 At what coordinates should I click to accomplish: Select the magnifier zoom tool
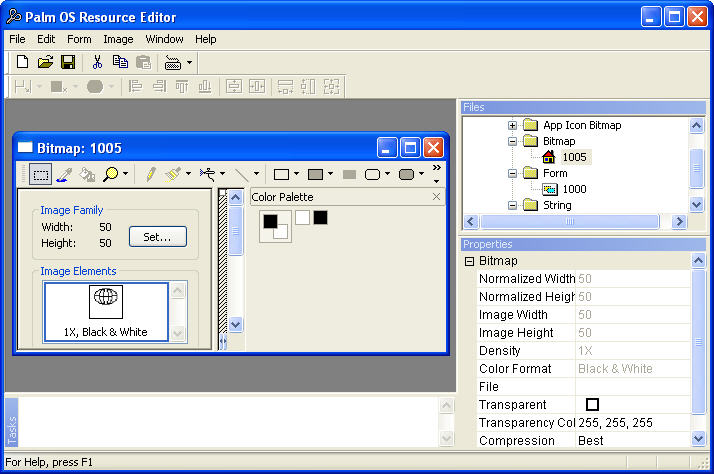tap(111, 174)
